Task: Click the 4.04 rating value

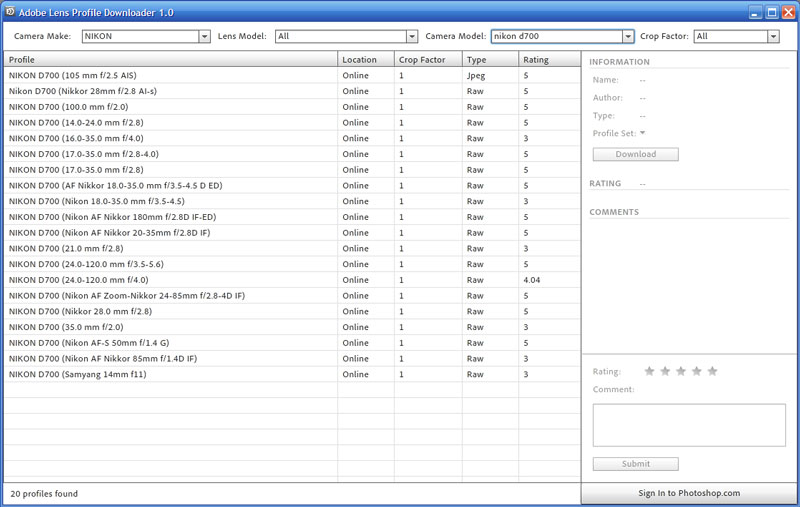Action: pyautogui.click(x=532, y=280)
